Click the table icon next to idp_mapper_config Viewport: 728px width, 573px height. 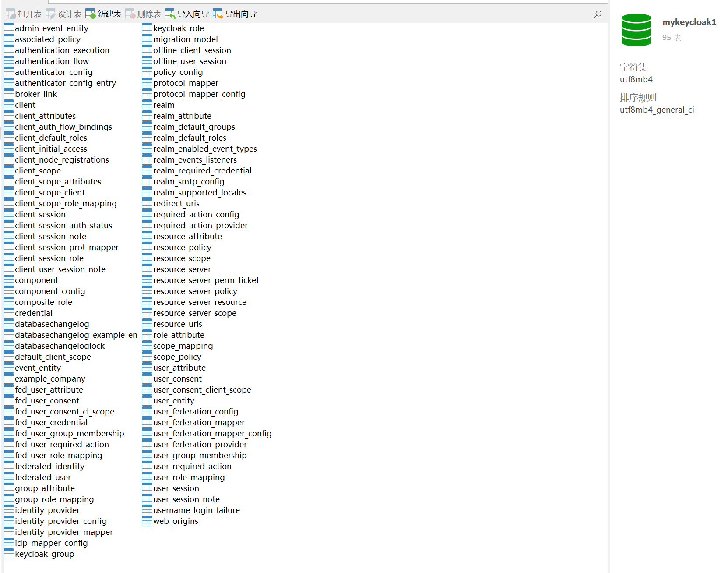(9, 543)
